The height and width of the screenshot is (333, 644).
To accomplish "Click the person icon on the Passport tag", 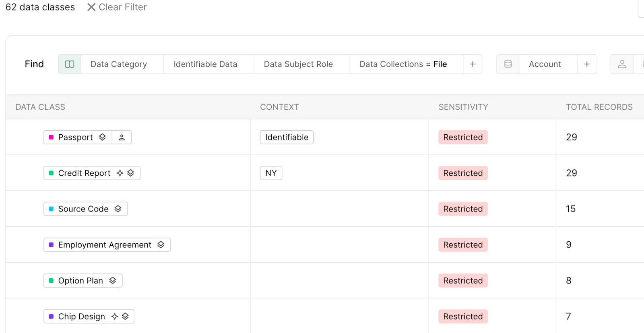I will coord(122,138).
